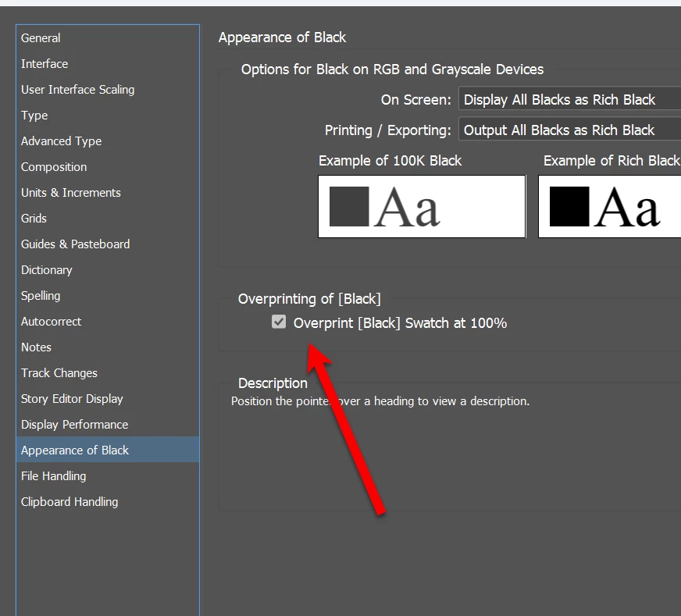
Task: Choose the Notes category
Action: 108,347
